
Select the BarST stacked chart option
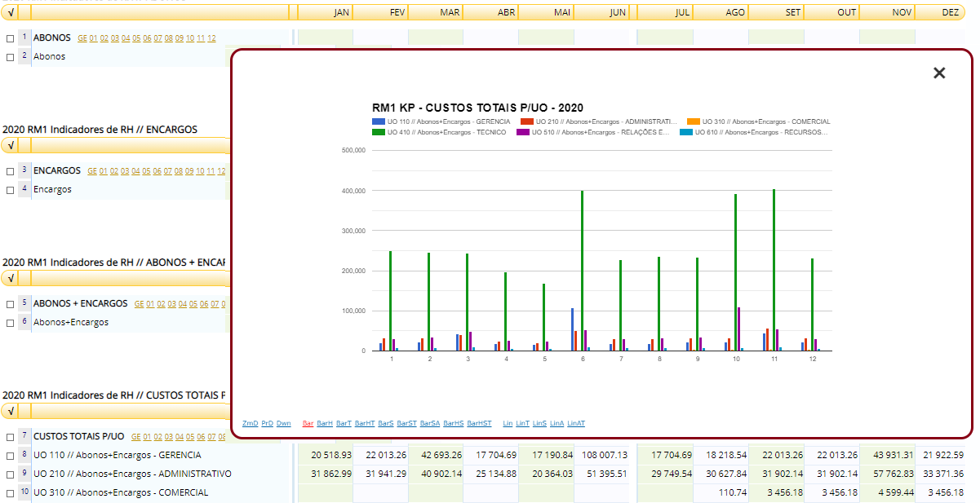pyautogui.click(x=406, y=423)
